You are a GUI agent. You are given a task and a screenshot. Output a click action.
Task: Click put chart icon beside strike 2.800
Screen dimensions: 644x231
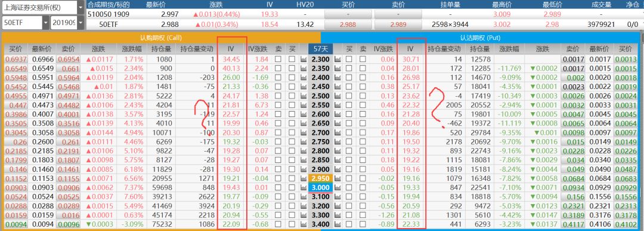[338, 151]
